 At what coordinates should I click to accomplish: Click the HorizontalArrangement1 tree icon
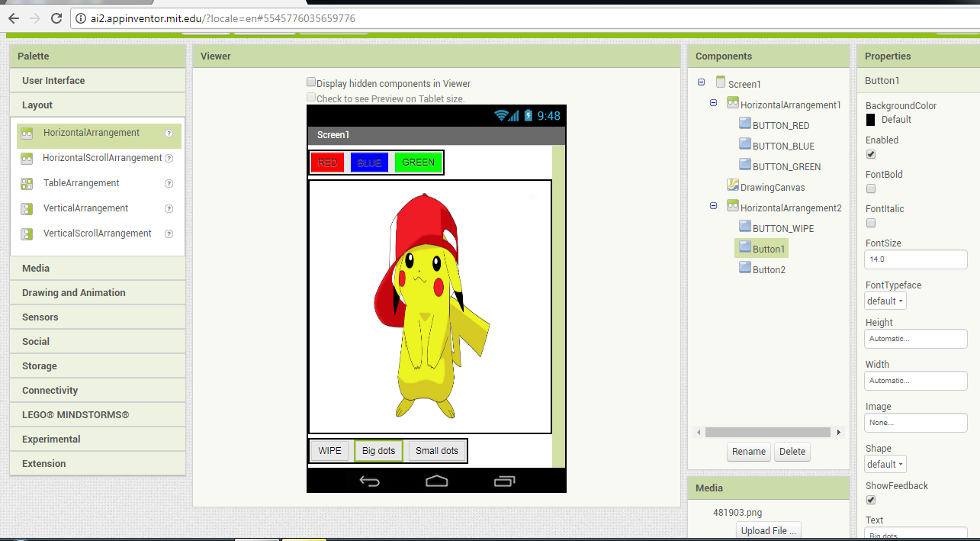(x=733, y=103)
